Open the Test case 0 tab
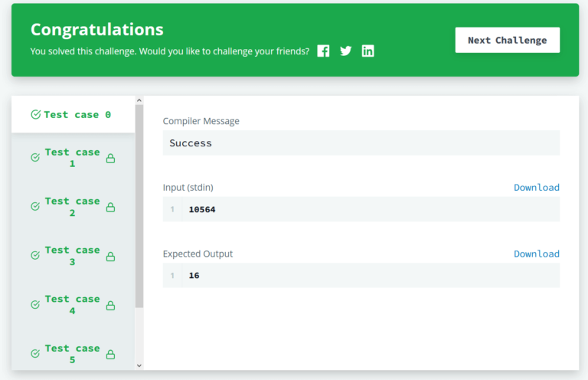588x380 pixels. [x=73, y=114]
